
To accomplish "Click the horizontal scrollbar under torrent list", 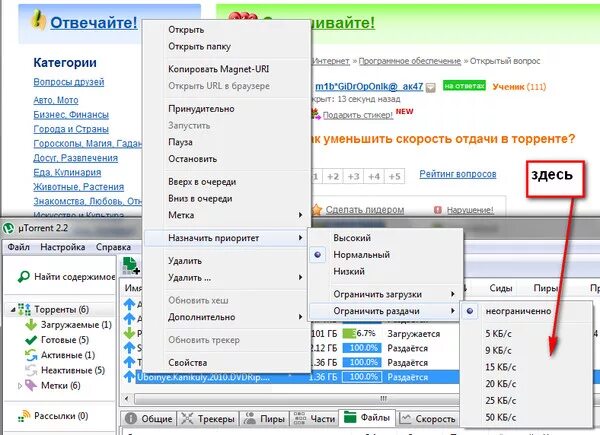I will coord(296,399).
